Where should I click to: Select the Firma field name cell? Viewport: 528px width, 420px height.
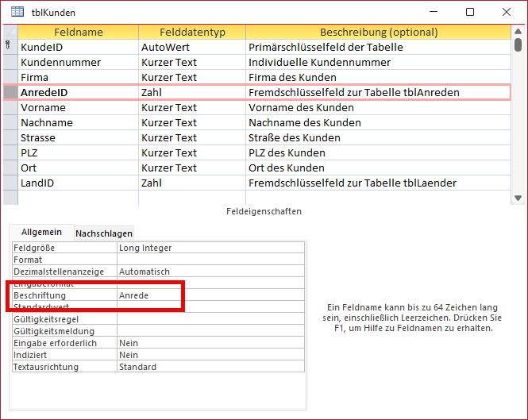tap(78, 78)
